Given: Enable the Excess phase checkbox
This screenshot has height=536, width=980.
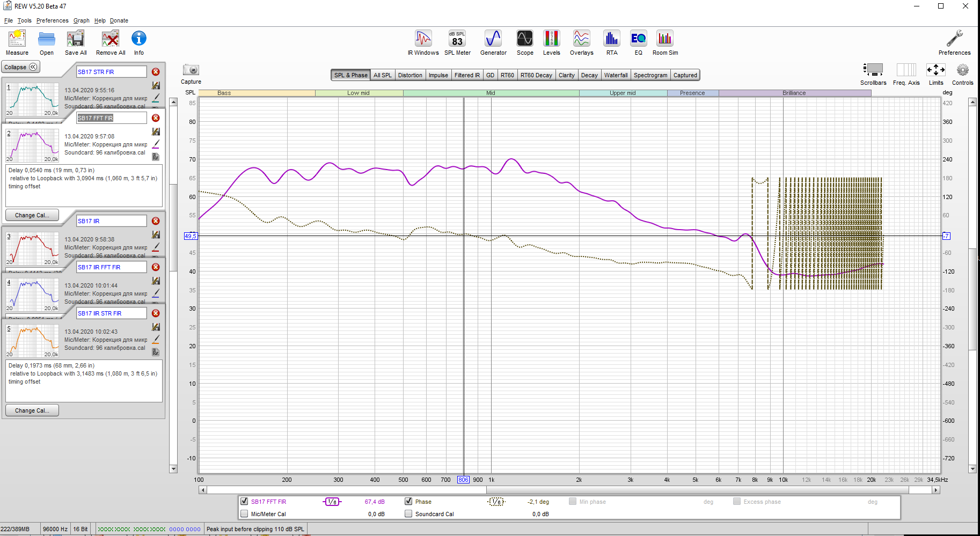Looking at the screenshot, I should coord(737,501).
